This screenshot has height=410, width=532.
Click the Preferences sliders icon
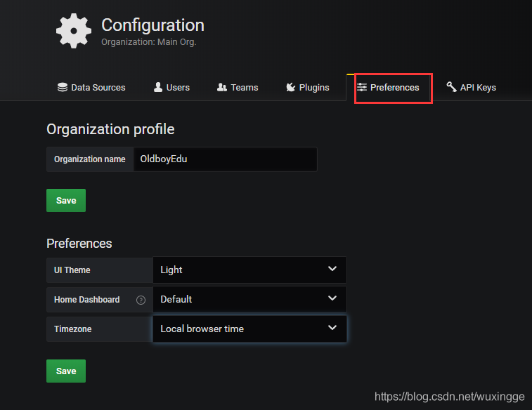pyautogui.click(x=361, y=87)
